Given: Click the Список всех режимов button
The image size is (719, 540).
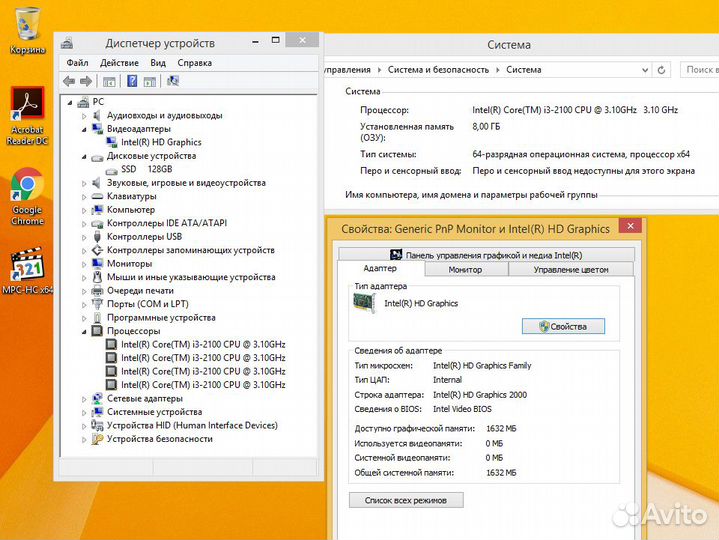Looking at the screenshot, I should [x=405, y=500].
